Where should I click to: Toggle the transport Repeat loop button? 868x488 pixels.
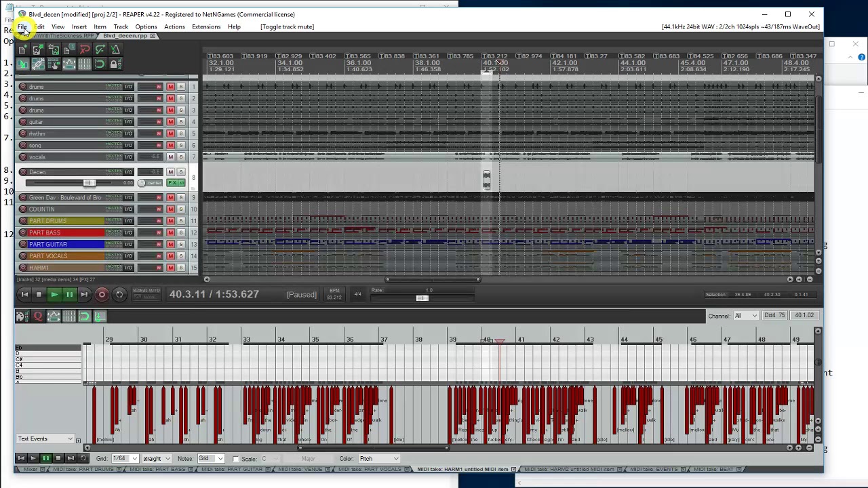coord(119,294)
